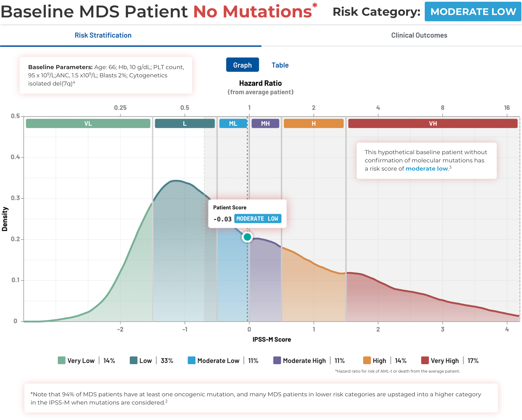This screenshot has width=522, height=420.
Task: Click the Very High legend color swatch
Action: click(425, 360)
